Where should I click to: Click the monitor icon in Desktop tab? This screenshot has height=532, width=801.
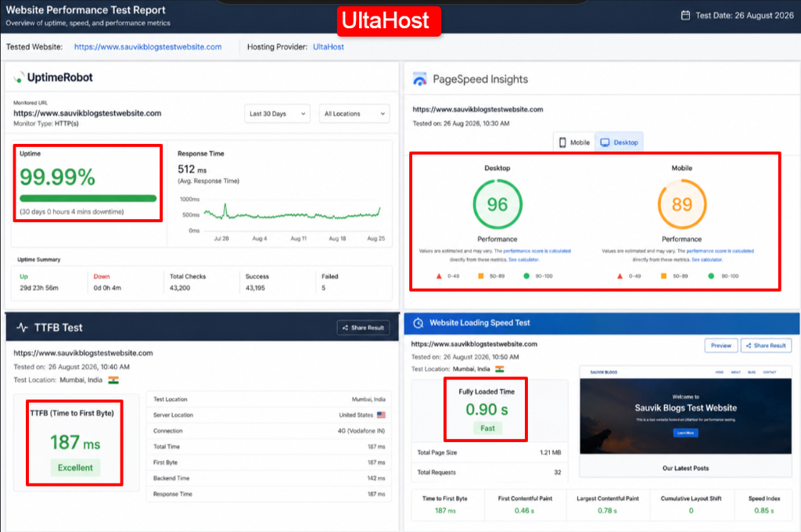605,142
